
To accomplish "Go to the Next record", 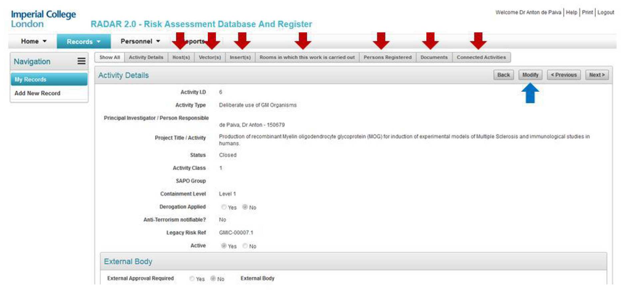I will click(596, 75).
